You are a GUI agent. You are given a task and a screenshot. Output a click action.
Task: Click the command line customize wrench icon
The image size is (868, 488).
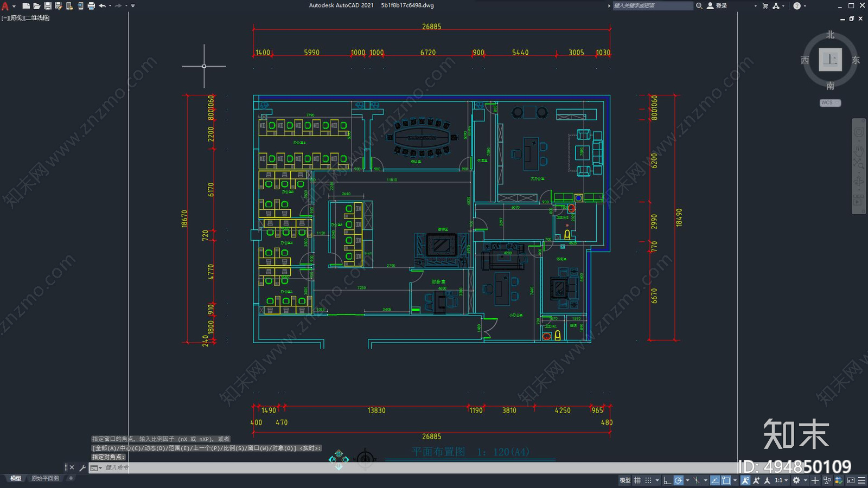[x=82, y=467]
